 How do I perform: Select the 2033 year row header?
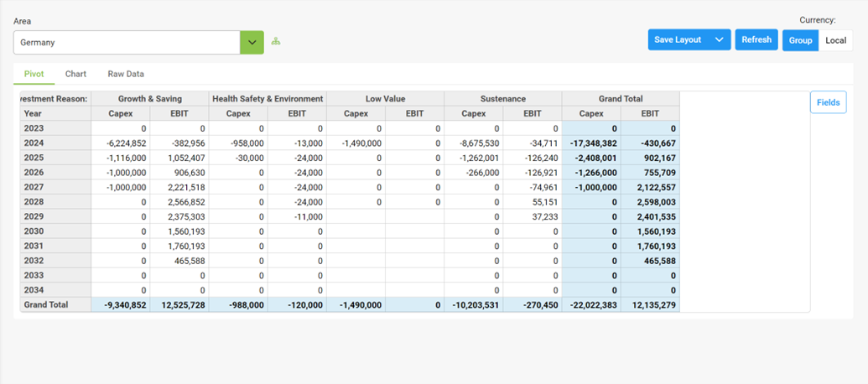(55, 275)
